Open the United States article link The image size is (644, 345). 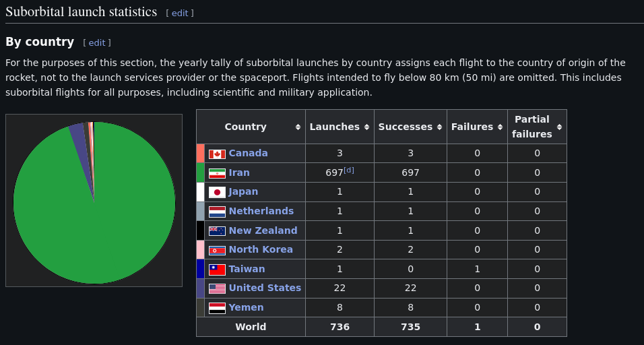(x=265, y=288)
